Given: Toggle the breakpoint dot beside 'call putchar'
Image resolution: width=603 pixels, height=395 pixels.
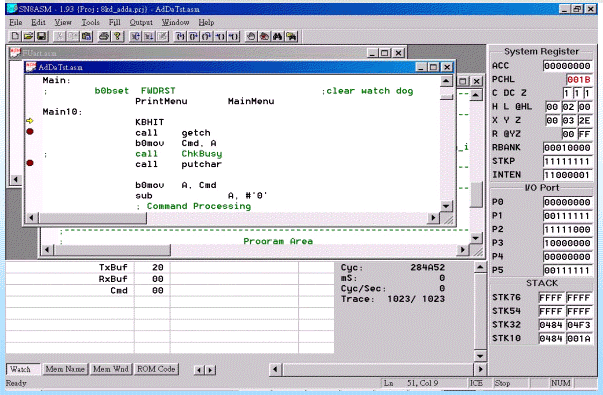Looking at the screenshot, I should [30, 163].
